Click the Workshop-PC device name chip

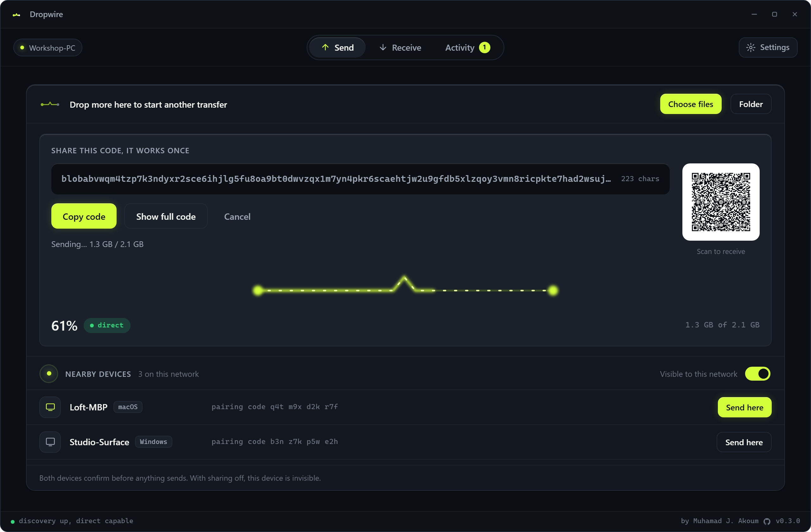tap(48, 48)
